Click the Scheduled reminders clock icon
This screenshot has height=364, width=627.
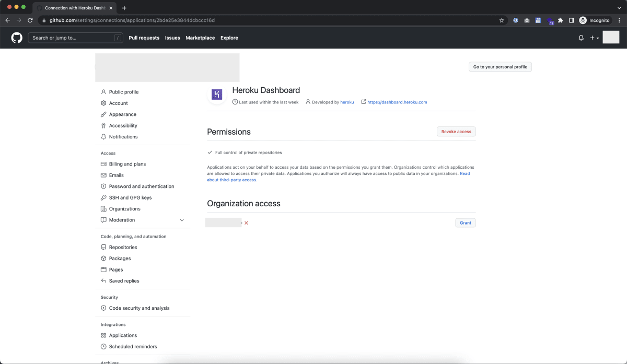pos(103,347)
